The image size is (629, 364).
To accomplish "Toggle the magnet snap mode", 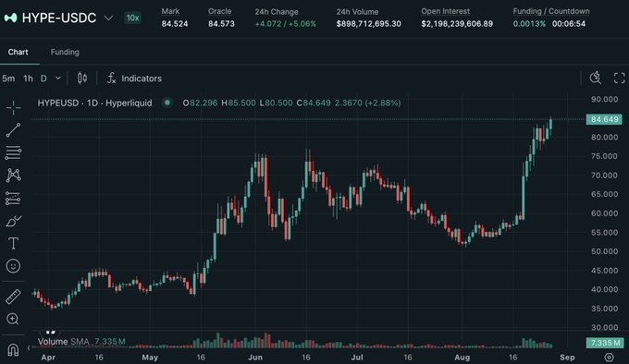I will pos(13,349).
